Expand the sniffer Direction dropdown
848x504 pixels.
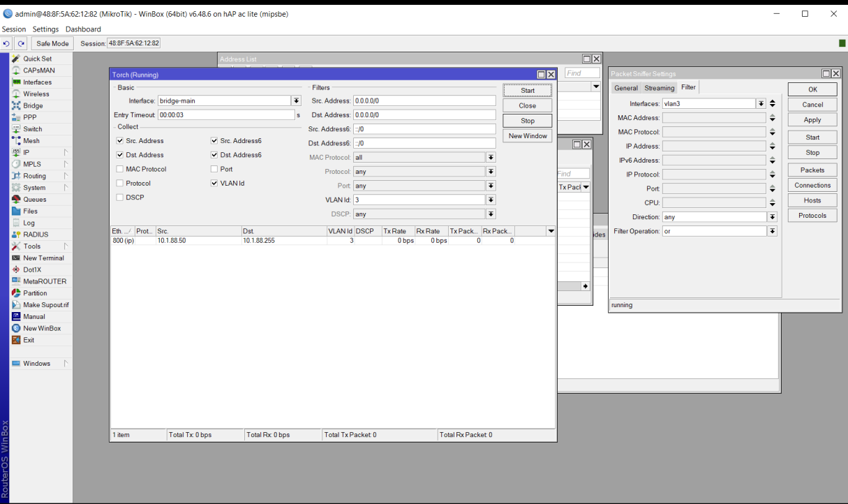click(772, 217)
